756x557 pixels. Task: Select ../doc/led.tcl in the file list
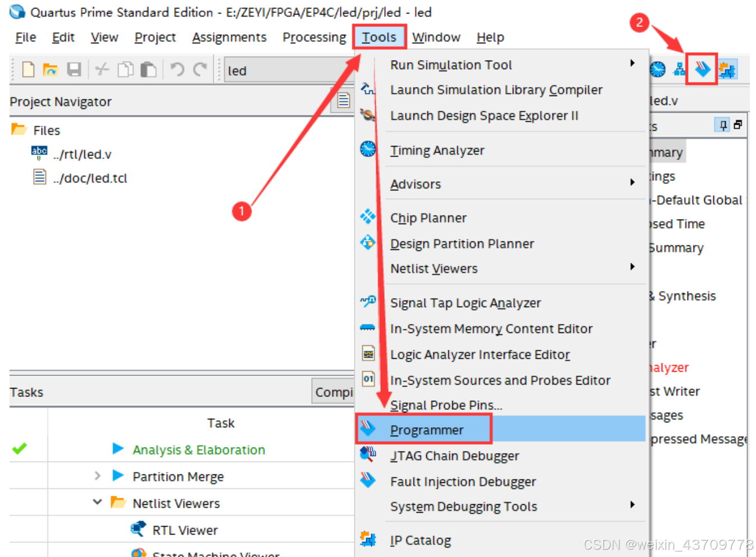tap(90, 178)
